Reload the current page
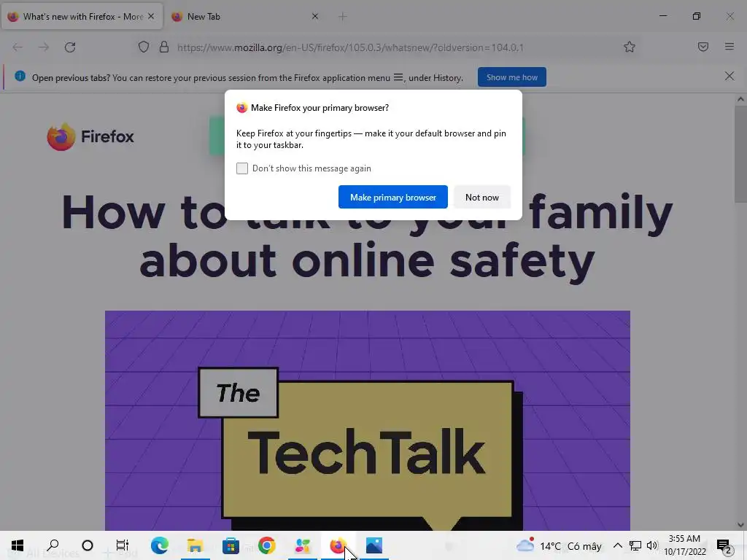 (x=70, y=47)
